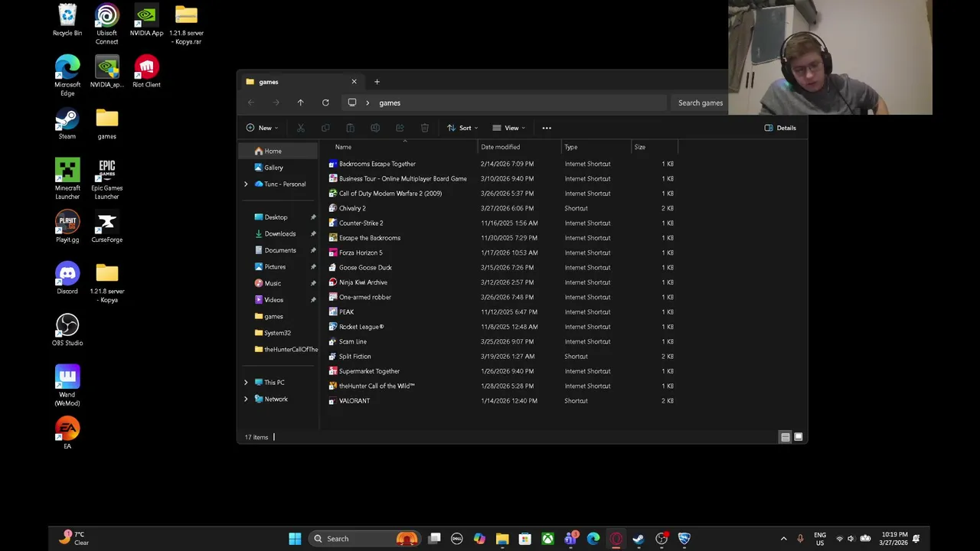Go to Home in the navigation pane
Screen dimensions: 980x551
(278, 151)
